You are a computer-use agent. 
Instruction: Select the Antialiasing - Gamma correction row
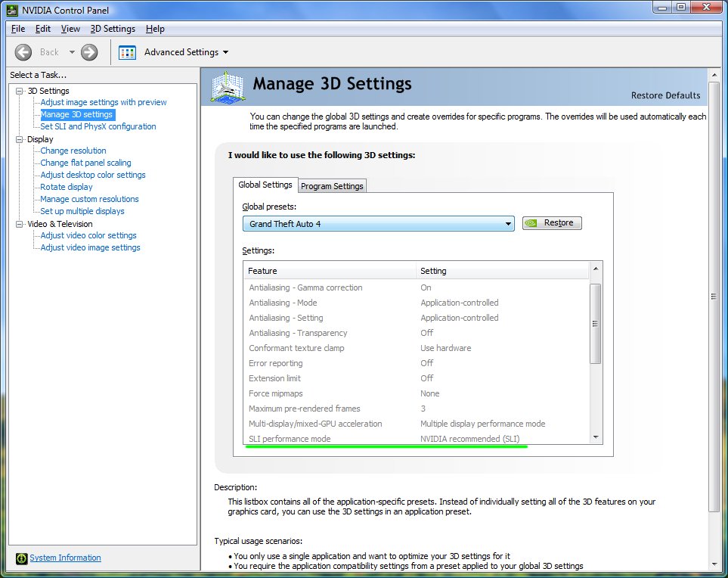[x=417, y=287]
